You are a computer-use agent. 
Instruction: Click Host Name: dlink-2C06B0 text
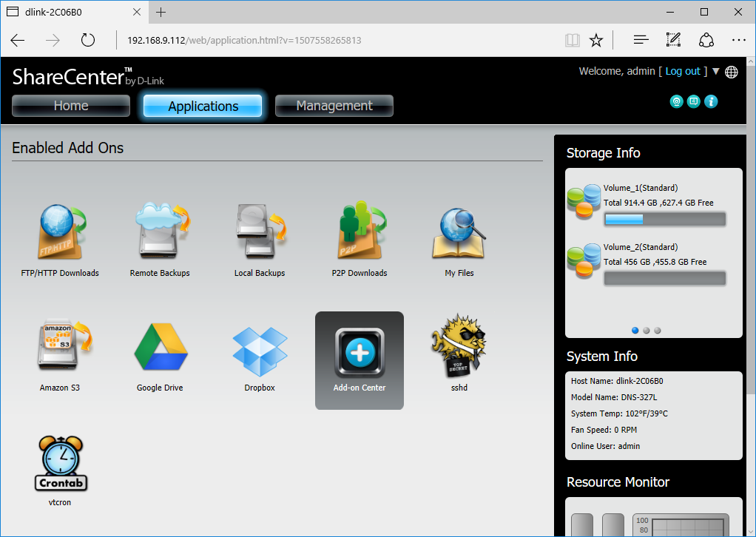(617, 381)
